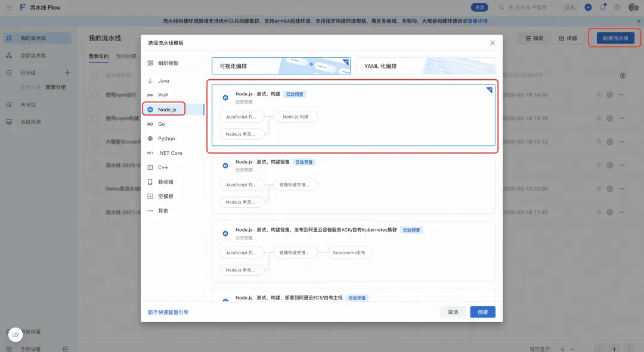Select the 空模板 category
The image size is (644, 352).
[166, 197]
